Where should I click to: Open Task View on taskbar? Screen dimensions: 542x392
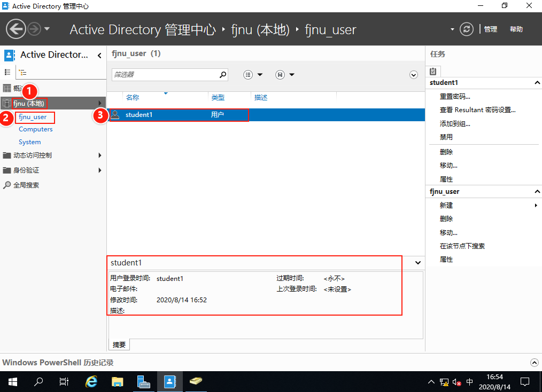point(64,382)
